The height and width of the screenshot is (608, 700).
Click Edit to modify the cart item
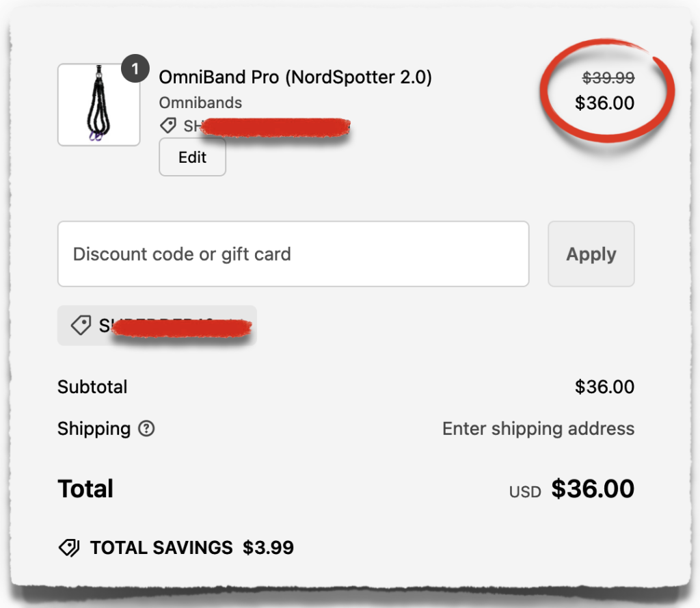pos(192,157)
